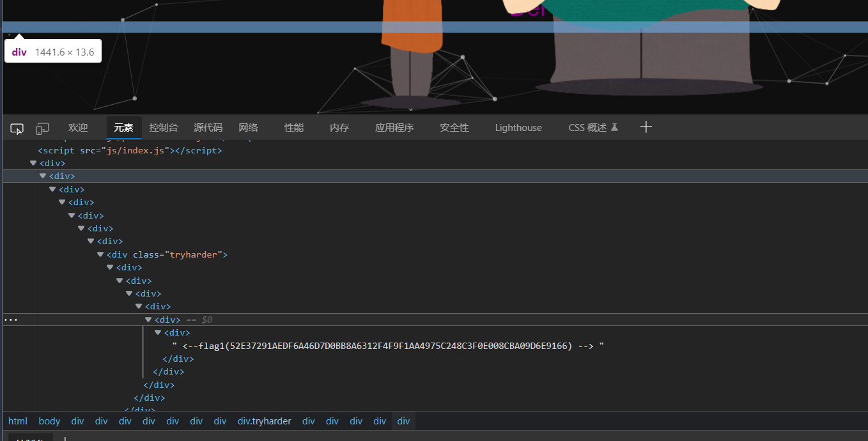This screenshot has height=441, width=868.
Task: Collapse the div class="tryharder" node arrow
Action: point(100,254)
